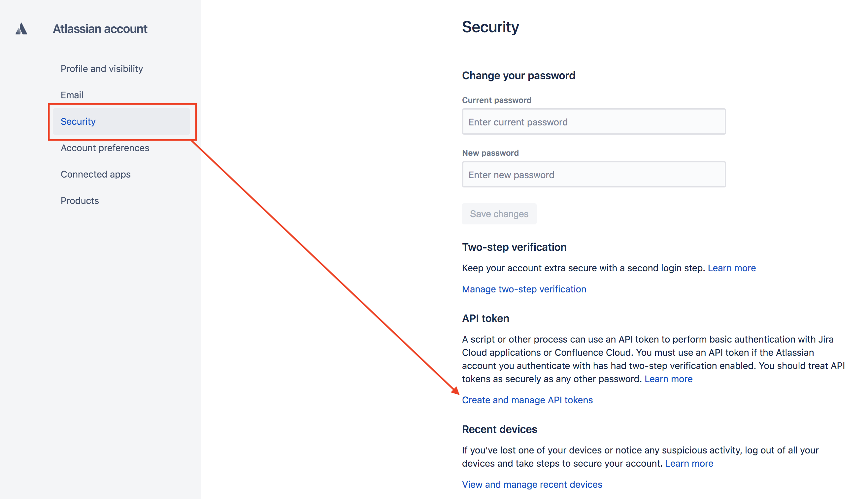Image resolution: width=868 pixels, height=499 pixels.
Task: Open Learn more about two-step verification
Action: pyautogui.click(x=732, y=268)
